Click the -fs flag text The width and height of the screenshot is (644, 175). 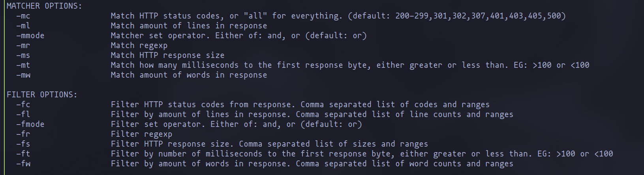tap(23, 144)
